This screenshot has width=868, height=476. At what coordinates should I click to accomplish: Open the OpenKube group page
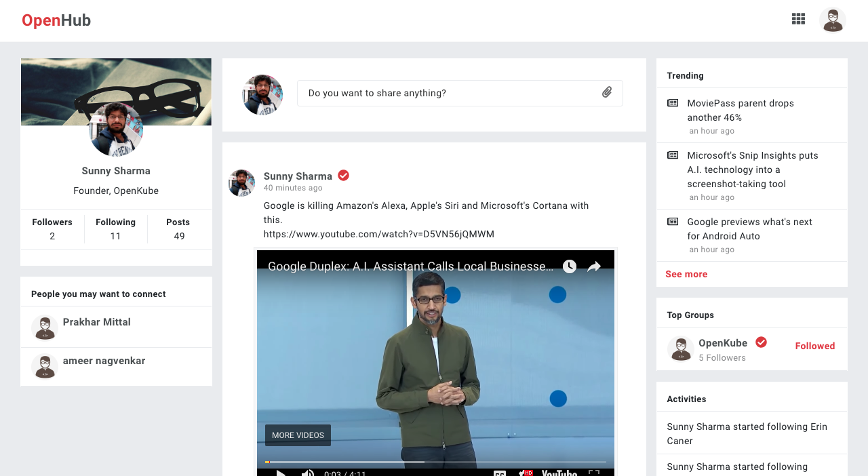point(723,343)
